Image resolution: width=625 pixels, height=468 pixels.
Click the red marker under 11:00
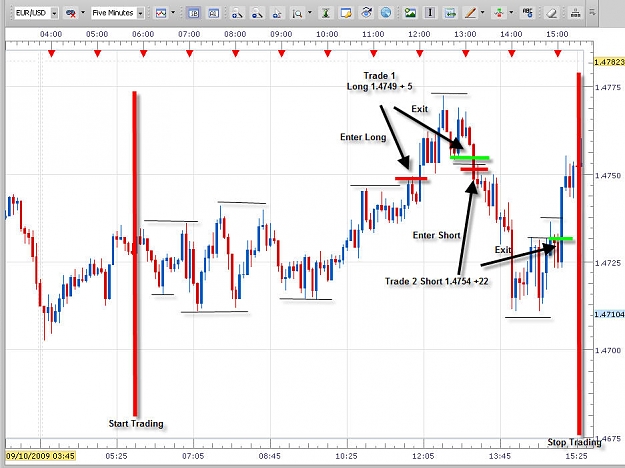point(373,53)
